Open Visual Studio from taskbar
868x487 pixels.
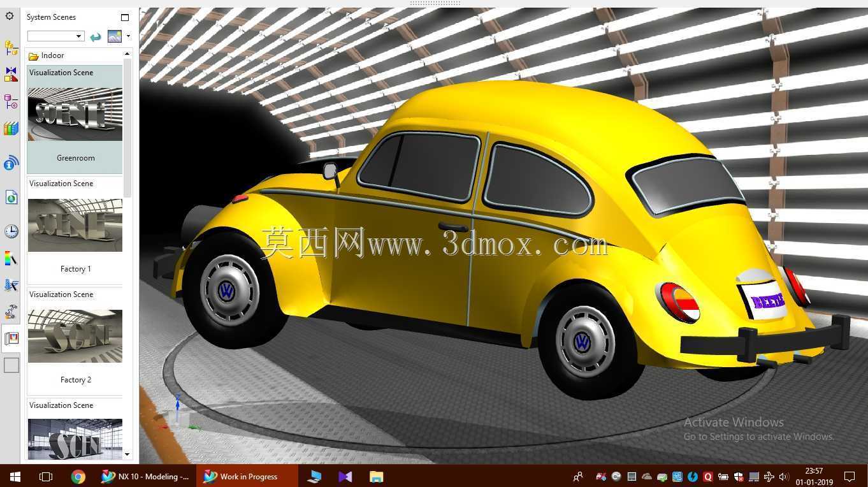(345, 476)
